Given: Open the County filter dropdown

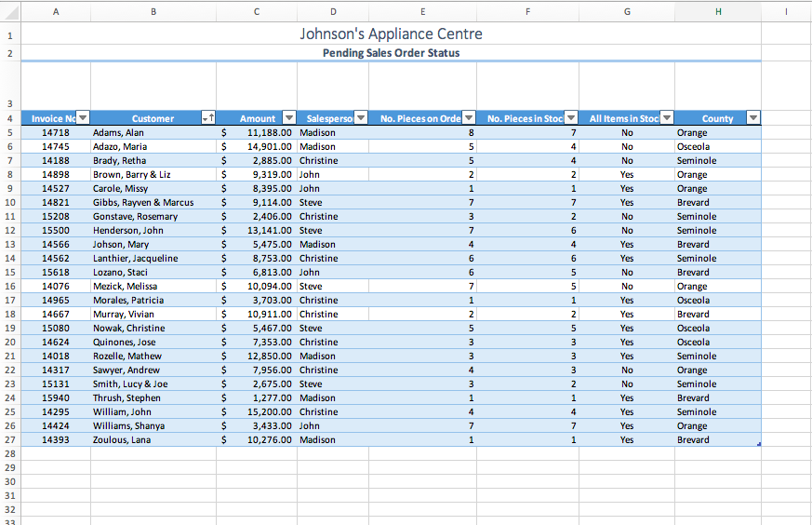Looking at the screenshot, I should tap(753, 117).
